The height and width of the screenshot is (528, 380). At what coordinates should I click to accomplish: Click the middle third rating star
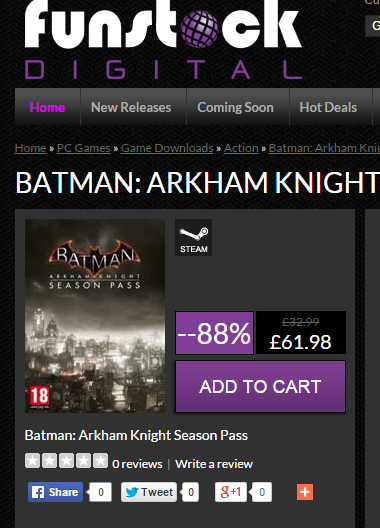click(x=66, y=461)
